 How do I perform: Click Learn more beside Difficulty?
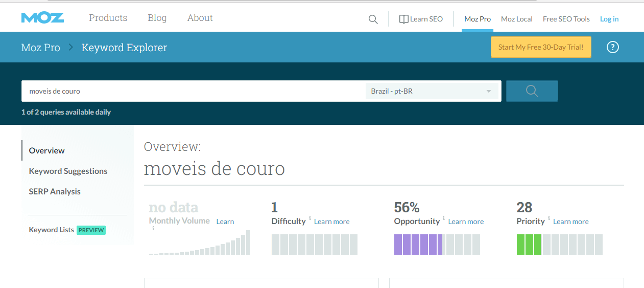point(332,221)
